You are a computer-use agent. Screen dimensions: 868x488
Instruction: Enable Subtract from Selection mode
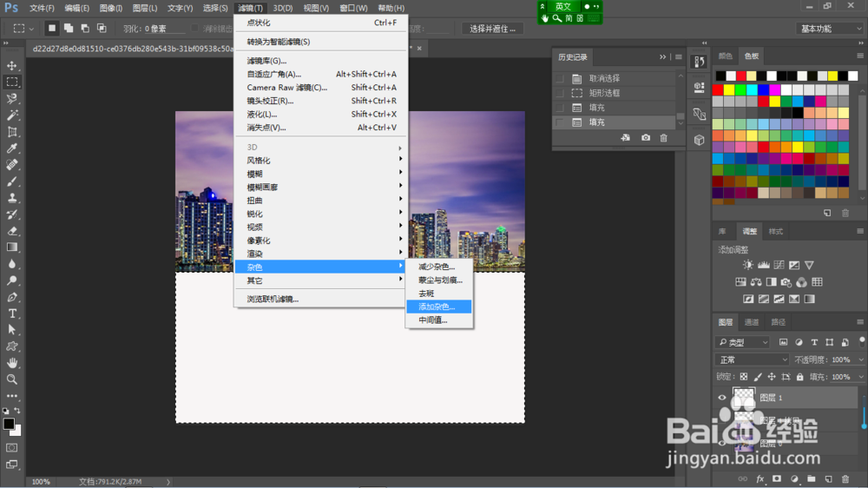point(85,28)
